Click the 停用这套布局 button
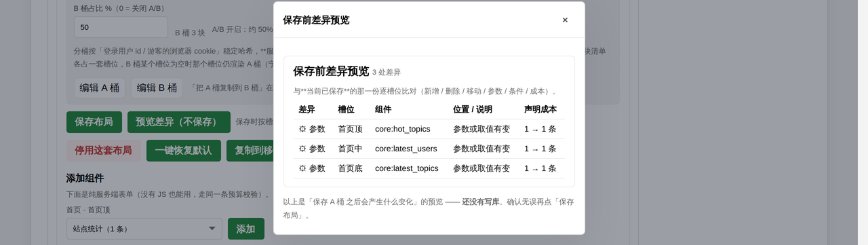Image resolution: width=868 pixels, height=245 pixels. click(104, 151)
